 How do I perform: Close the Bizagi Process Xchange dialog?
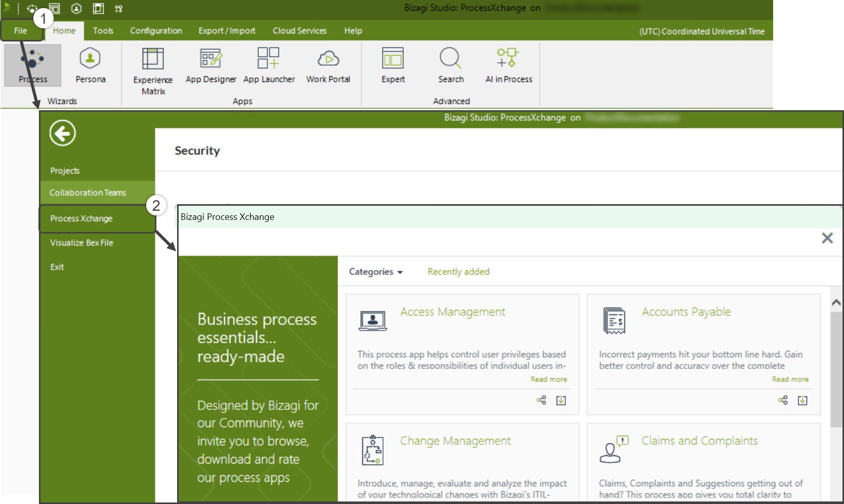click(x=827, y=238)
